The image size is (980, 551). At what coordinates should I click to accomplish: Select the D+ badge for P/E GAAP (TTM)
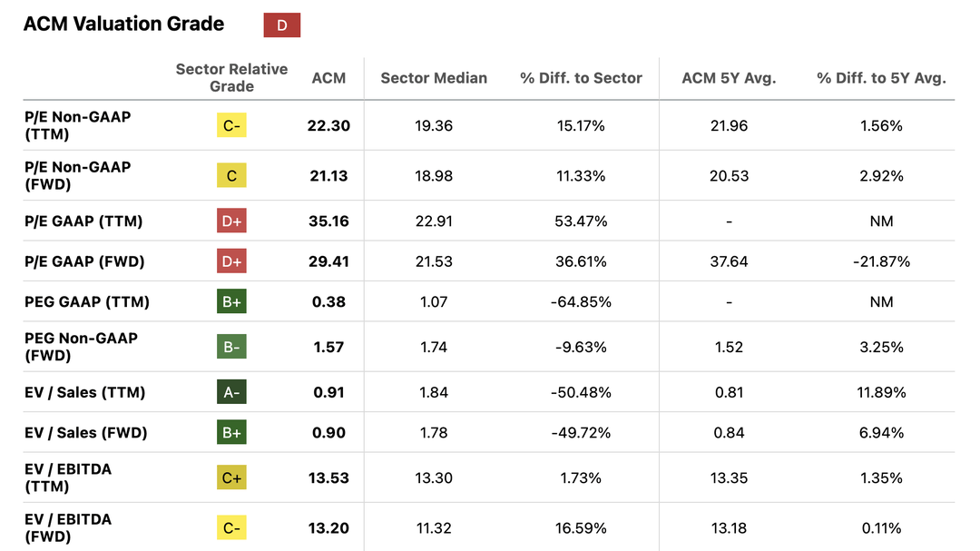point(231,221)
